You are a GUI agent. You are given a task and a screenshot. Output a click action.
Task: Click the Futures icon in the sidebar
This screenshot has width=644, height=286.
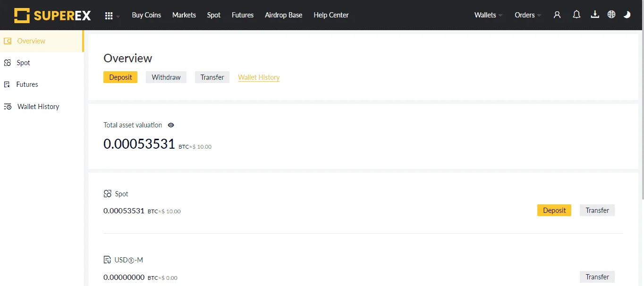[x=7, y=84]
